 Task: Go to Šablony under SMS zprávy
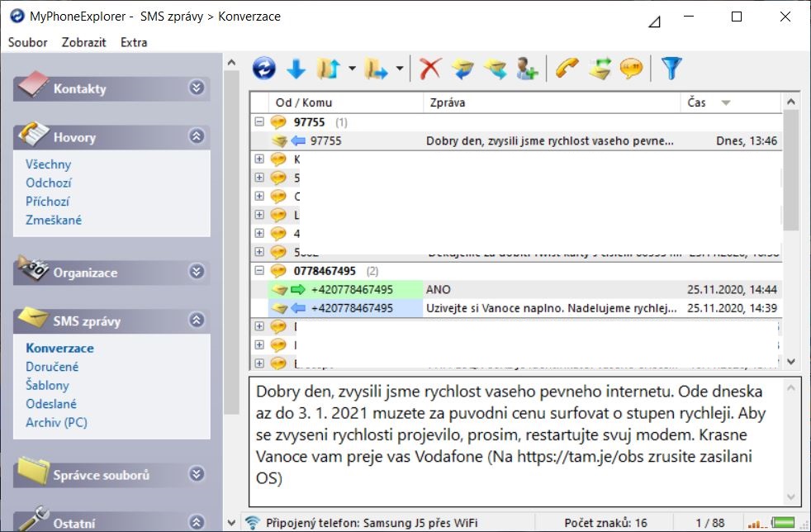(47, 385)
